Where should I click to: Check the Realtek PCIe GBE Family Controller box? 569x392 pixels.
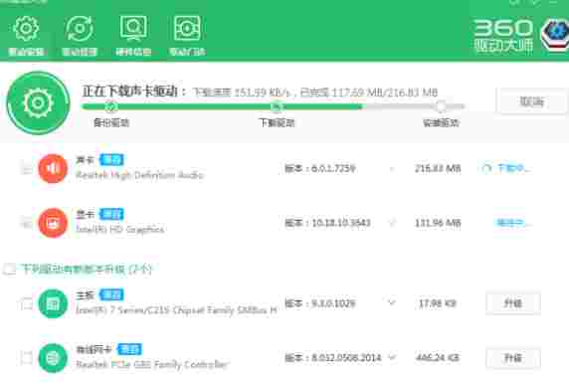tap(26, 358)
